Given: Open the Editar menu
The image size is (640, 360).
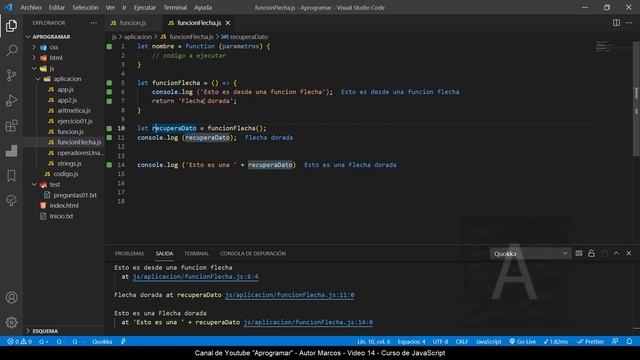Looking at the screenshot, I should (57, 7).
